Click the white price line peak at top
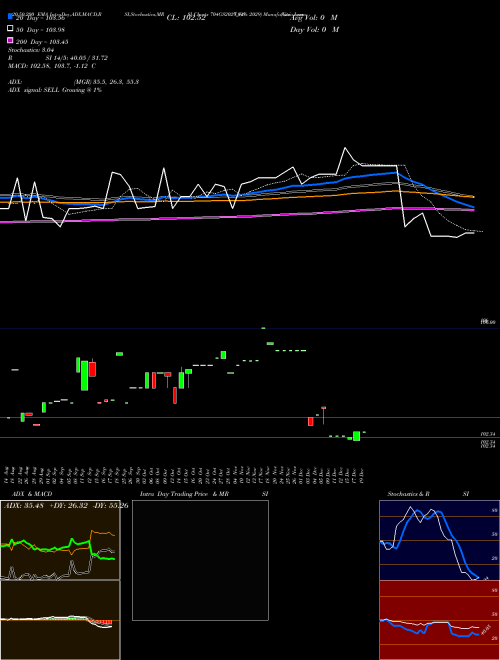500x660 pixels. [x=345, y=148]
